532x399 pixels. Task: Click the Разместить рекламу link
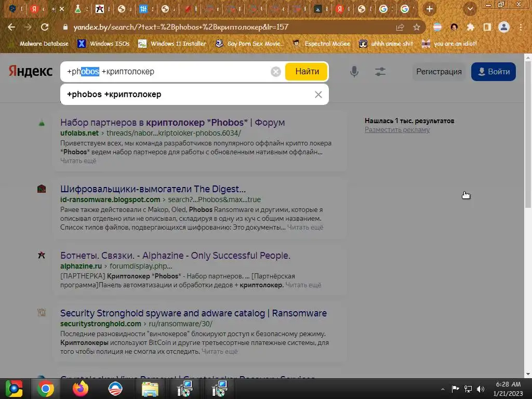point(397,129)
